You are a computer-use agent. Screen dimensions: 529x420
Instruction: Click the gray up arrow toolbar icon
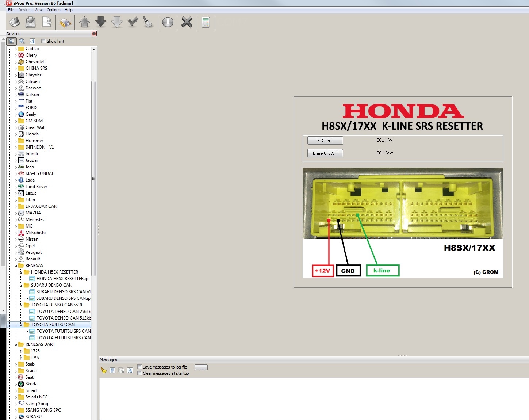[x=85, y=23]
